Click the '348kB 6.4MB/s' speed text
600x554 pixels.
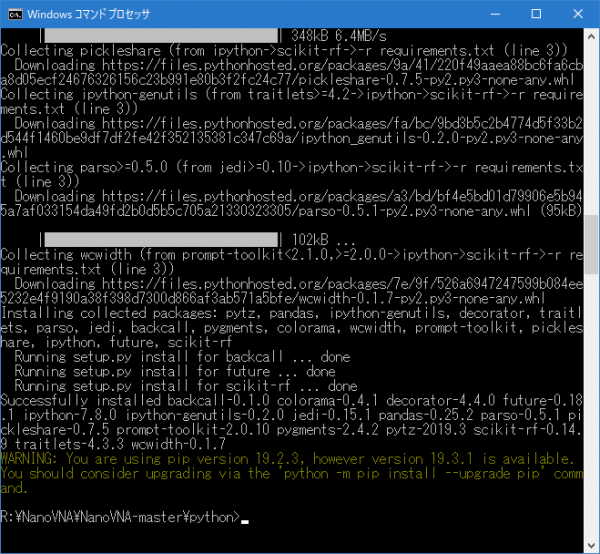339,36
